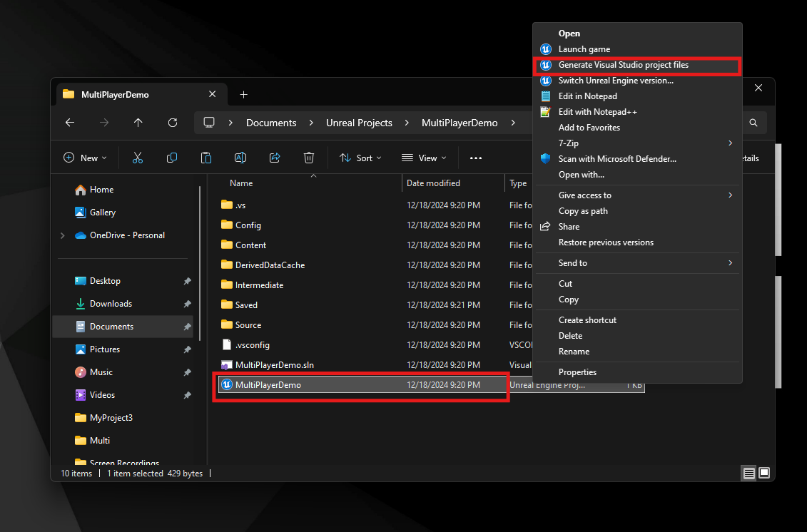Open the Sort dropdown
807x532 pixels.
[360, 158]
